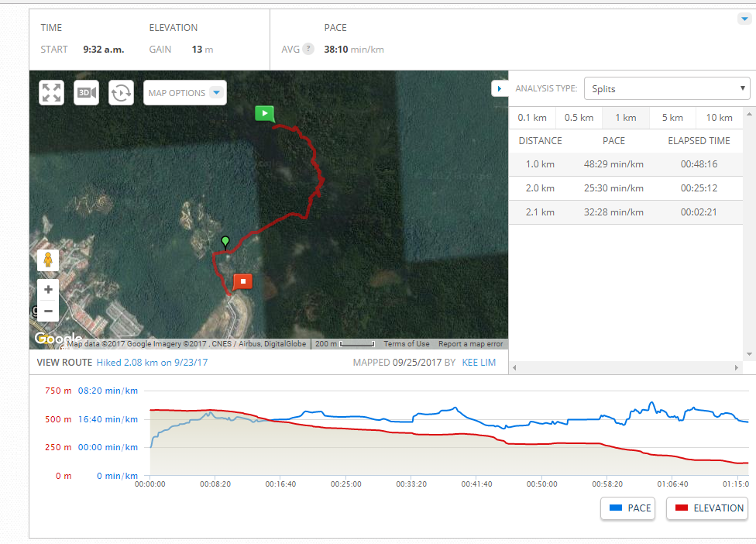Switch the map to 3D view

tap(86, 92)
